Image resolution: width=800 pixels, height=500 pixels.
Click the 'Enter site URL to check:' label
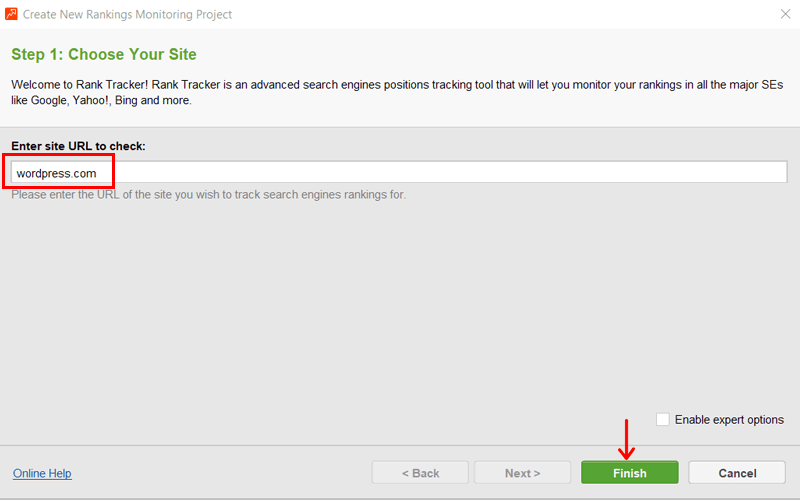pyautogui.click(x=78, y=146)
